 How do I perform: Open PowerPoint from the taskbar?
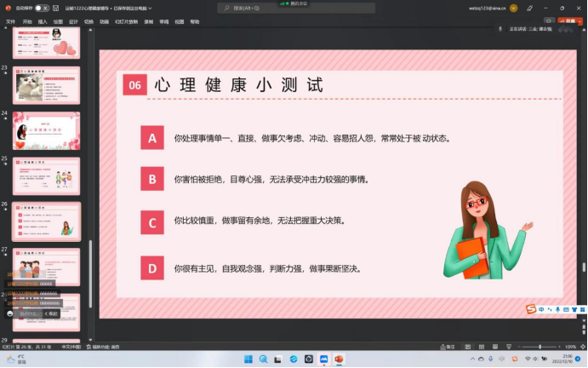point(338,359)
